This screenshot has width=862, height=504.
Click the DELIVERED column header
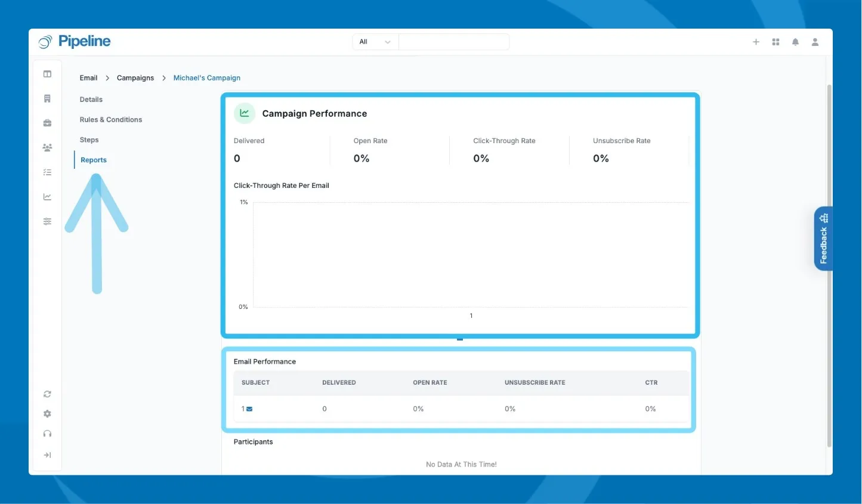tap(339, 383)
